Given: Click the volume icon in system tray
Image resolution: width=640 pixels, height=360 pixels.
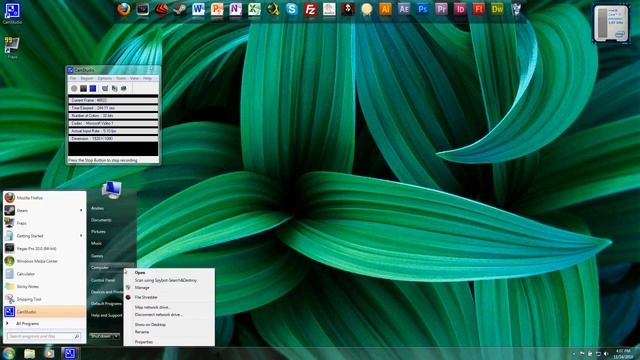Looking at the screenshot, I should tap(606, 353).
